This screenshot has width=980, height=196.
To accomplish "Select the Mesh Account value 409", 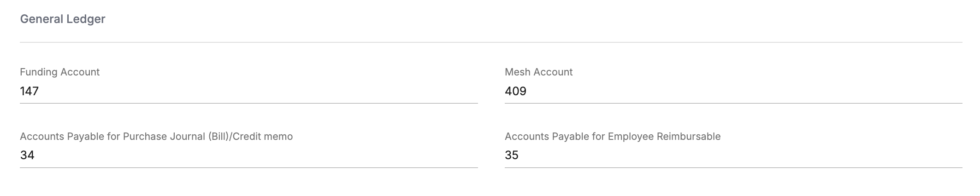I will pyautogui.click(x=515, y=91).
